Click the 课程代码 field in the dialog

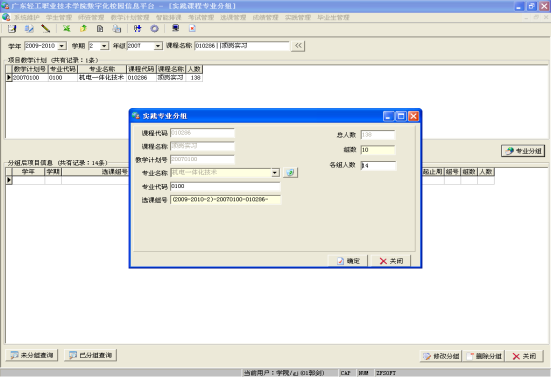coord(202,133)
